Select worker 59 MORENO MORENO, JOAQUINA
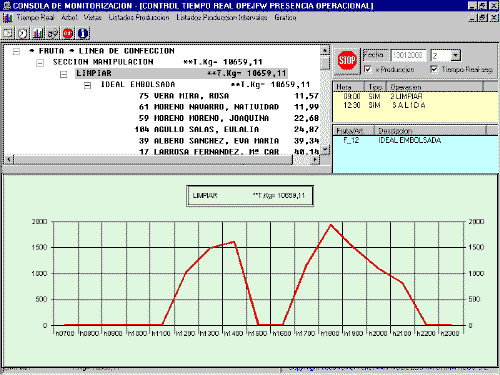This screenshot has height=375, width=500. click(x=229, y=118)
